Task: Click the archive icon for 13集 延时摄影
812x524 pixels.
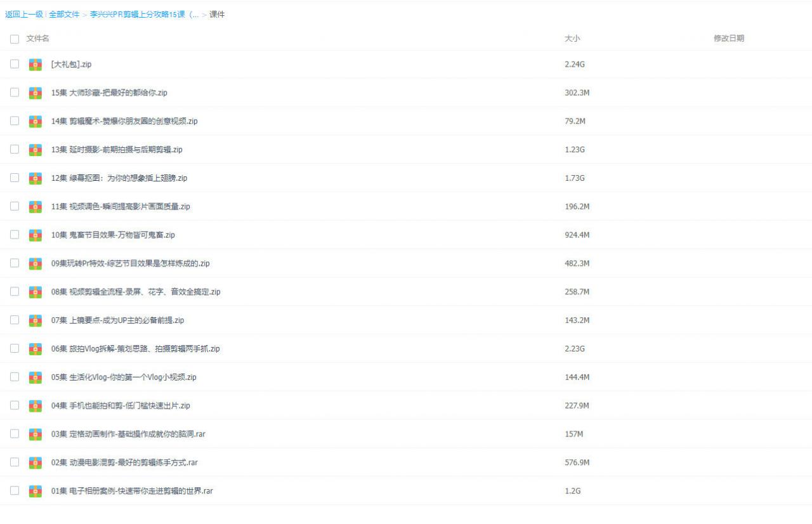Action: (36, 150)
